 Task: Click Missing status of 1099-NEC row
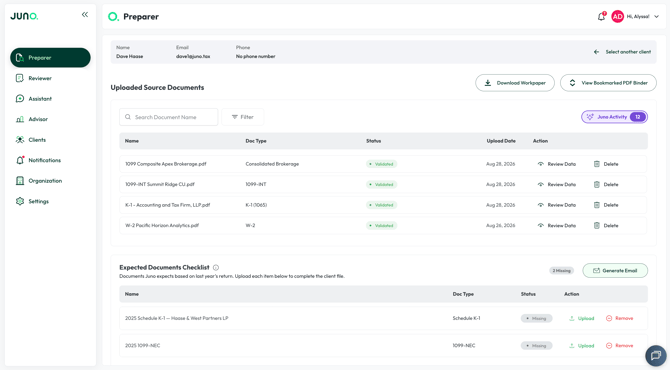pos(536,346)
